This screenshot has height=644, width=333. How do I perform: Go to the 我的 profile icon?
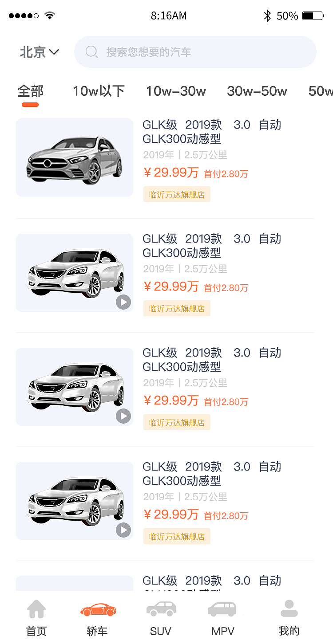(289, 609)
